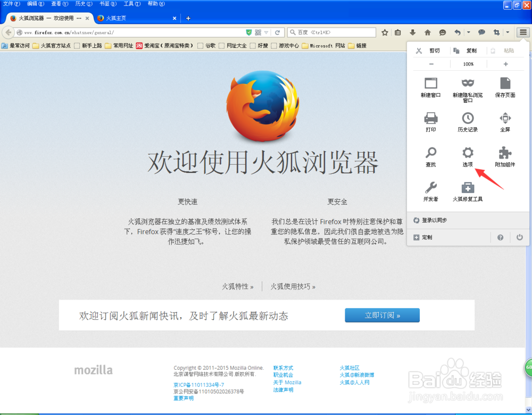
Task: Open the 文件 (File) menu
Action: click(12, 4)
